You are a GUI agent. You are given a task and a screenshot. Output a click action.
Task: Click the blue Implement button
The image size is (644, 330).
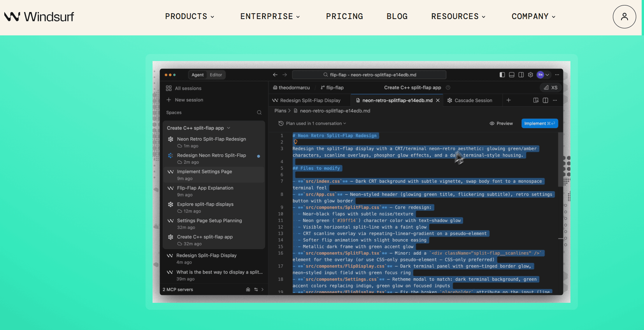tap(540, 123)
